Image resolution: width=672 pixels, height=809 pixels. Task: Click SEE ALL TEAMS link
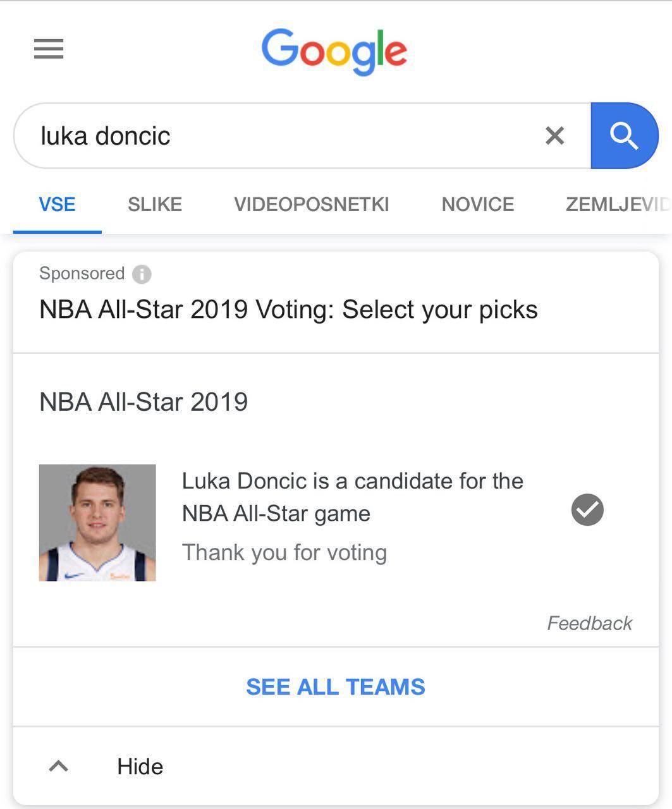(x=335, y=687)
